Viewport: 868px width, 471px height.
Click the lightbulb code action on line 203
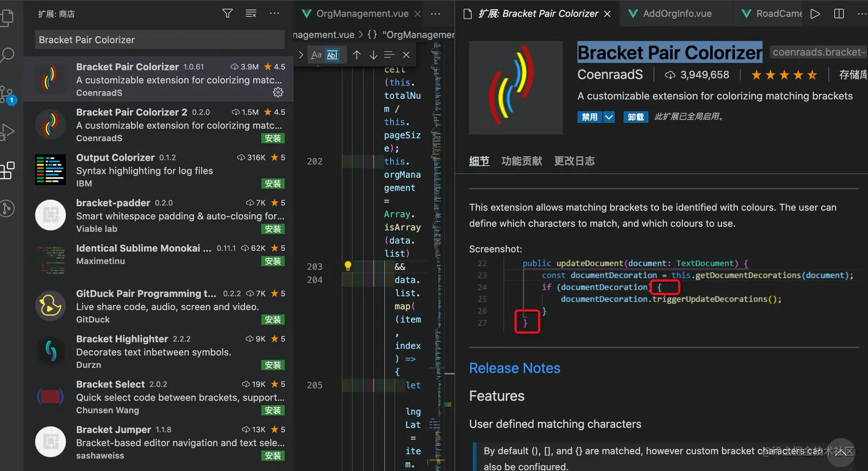[x=347, y=266]
